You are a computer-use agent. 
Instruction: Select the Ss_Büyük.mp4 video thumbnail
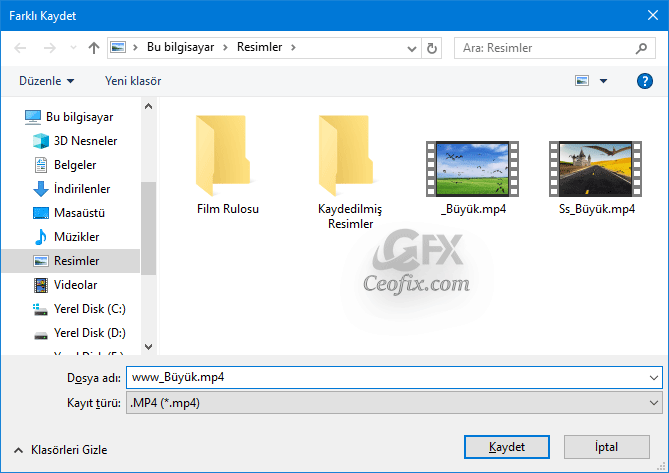595,169
